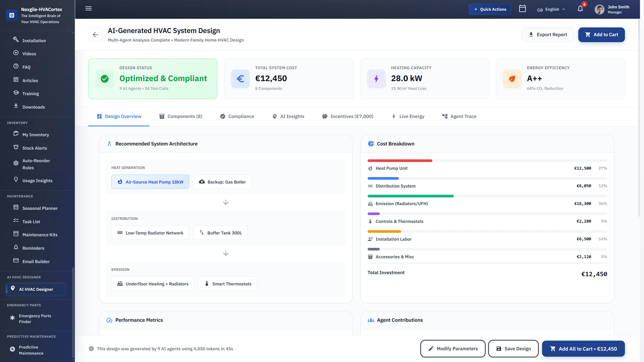Viewport: 644px width, 362px height.
Task: Click the lightning heating capacity icon
Action: click(x=376, y=79)
